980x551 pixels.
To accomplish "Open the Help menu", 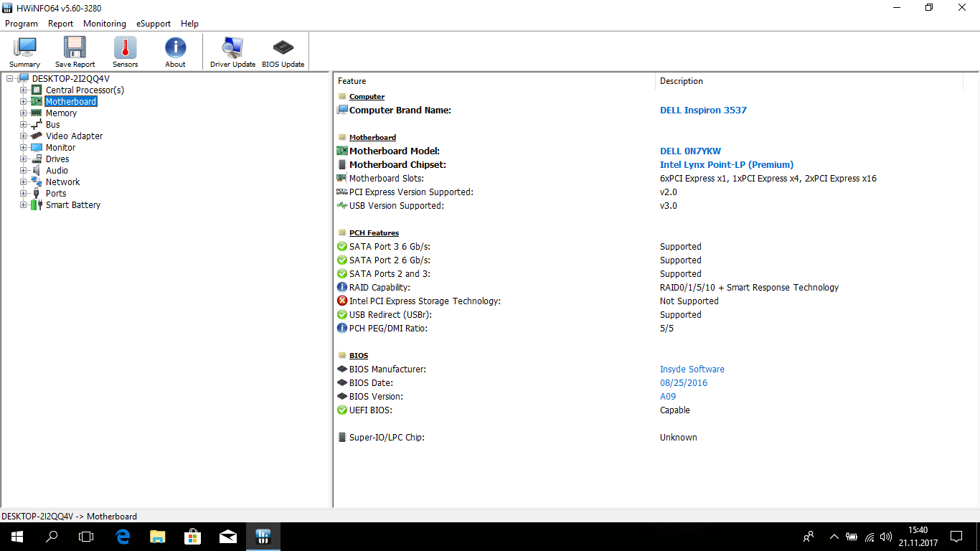I will point(190,24).
